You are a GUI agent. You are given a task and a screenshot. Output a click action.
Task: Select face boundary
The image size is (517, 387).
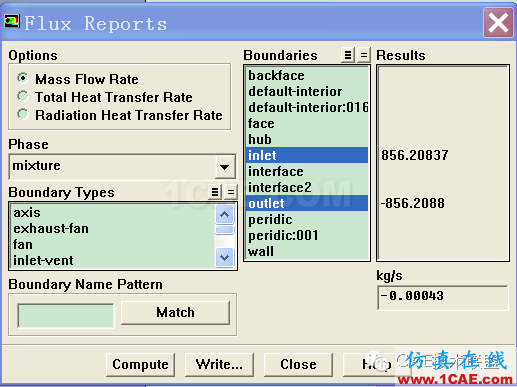pos(307,123)
